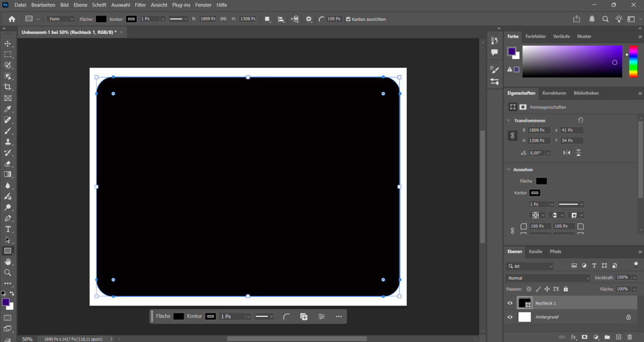This screenshot has width=644, height=342.
Task: Open the Normal blend mode dropdown
Action: [547, 278]
